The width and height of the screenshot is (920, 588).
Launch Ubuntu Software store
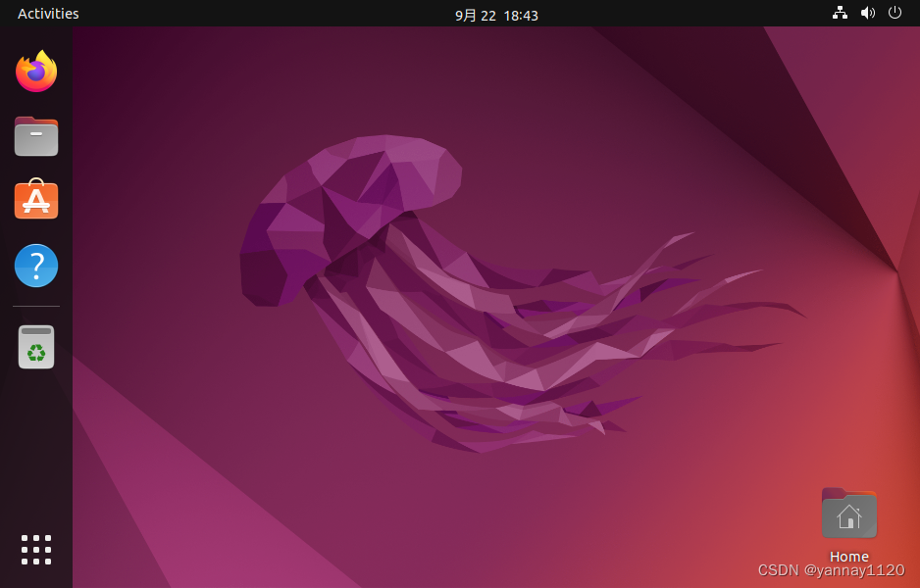(x=36, y=199)
